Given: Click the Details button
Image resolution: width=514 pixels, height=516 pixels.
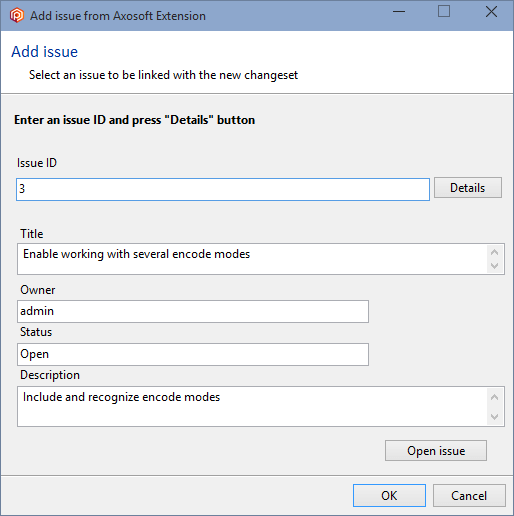Looking at the screenshot, I should 468,188.
